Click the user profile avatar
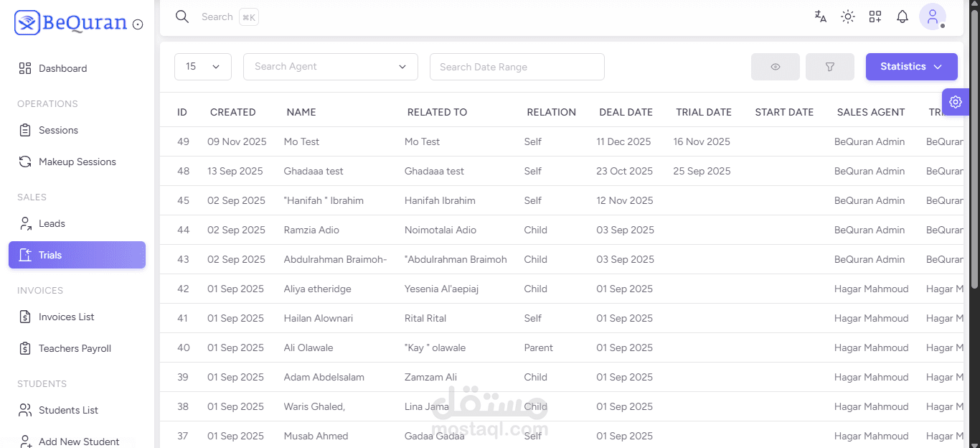The image size is (980, 448). coord(933,17)
